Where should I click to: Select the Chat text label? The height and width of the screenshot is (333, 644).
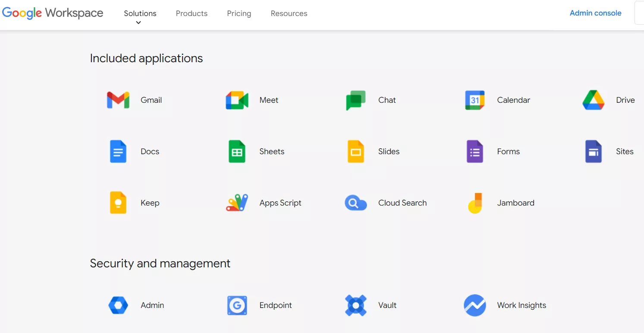point(387,100)
